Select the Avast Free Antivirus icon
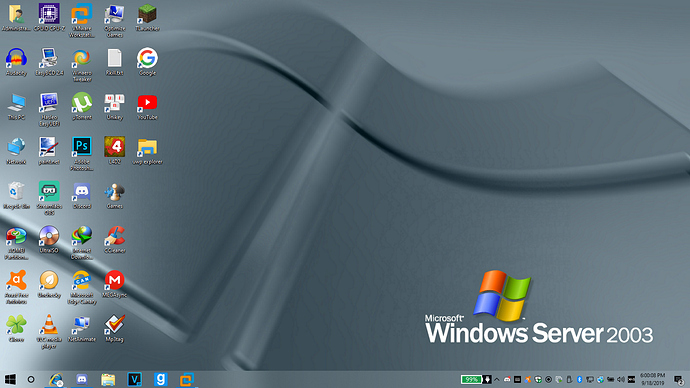Image resolution: width=690 pixels, height=388 pixels. [x=16, y=287]
